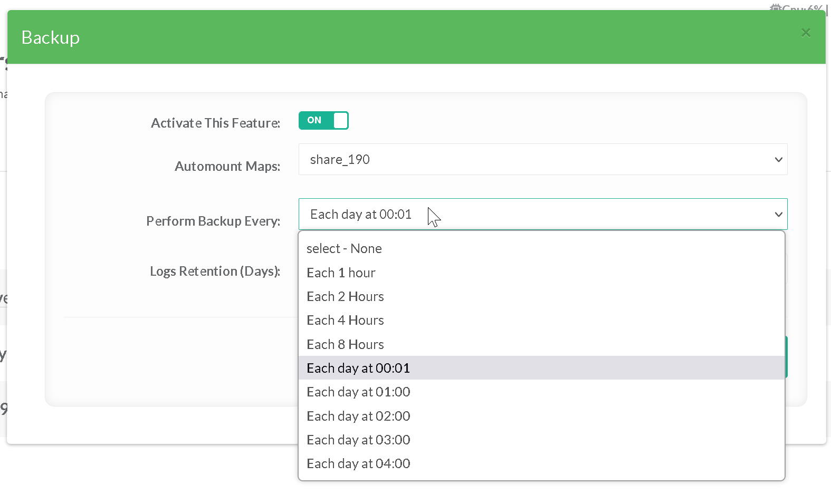Collapse the Perform Backup Every dropdown
The width and height of the screenshot is (831, 504).
542,214
